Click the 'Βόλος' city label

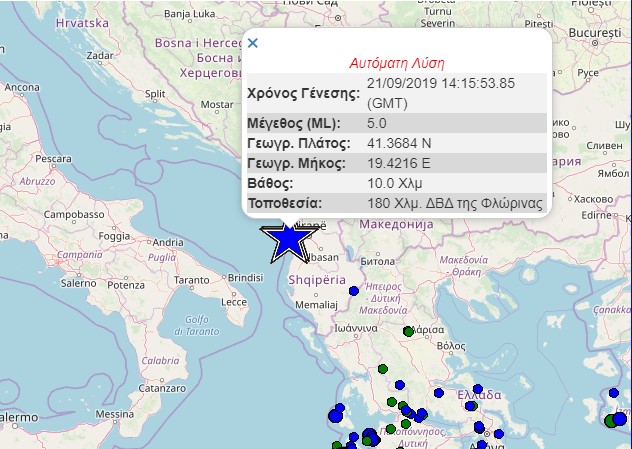tap(451, 346)
